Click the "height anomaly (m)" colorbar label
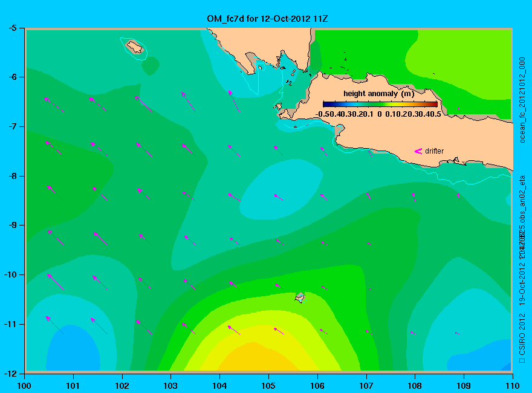Image resolution: width=532 pixels, height=393 pixels. click(378, 94)
